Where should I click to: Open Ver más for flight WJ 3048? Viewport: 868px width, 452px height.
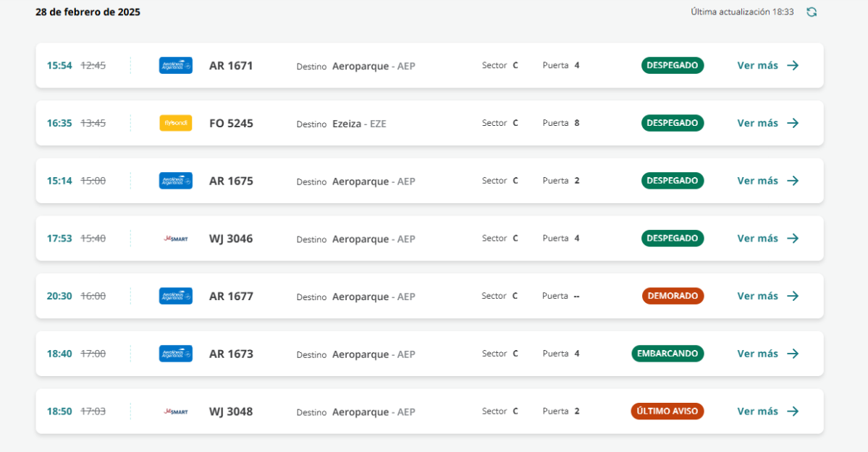click(x=757, y=412)
